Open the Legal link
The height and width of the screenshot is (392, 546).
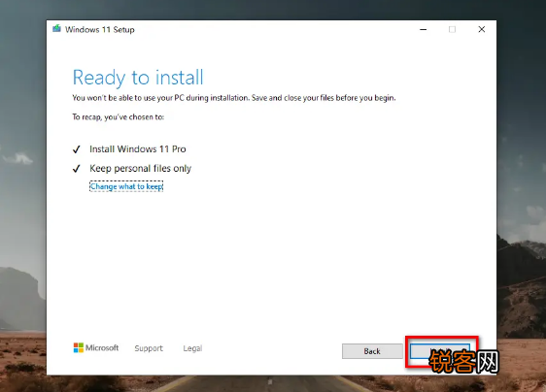point(192,348)
